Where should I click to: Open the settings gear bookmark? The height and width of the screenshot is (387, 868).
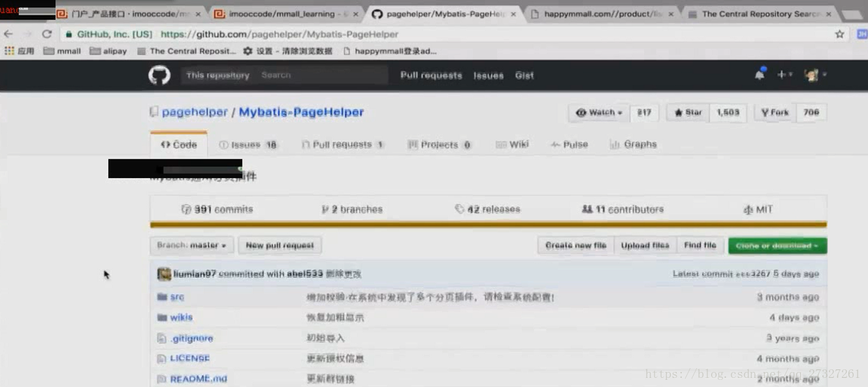pyautogui.click(x=287, y=51)
